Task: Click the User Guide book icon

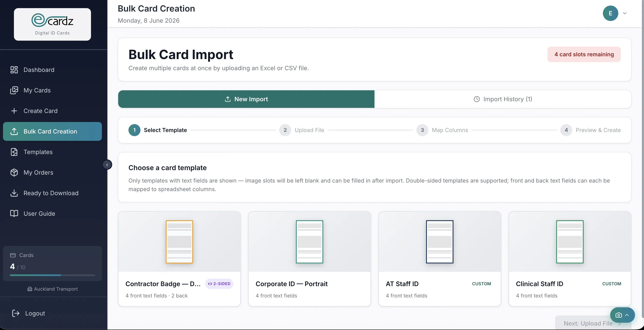Action: point(14,213)
